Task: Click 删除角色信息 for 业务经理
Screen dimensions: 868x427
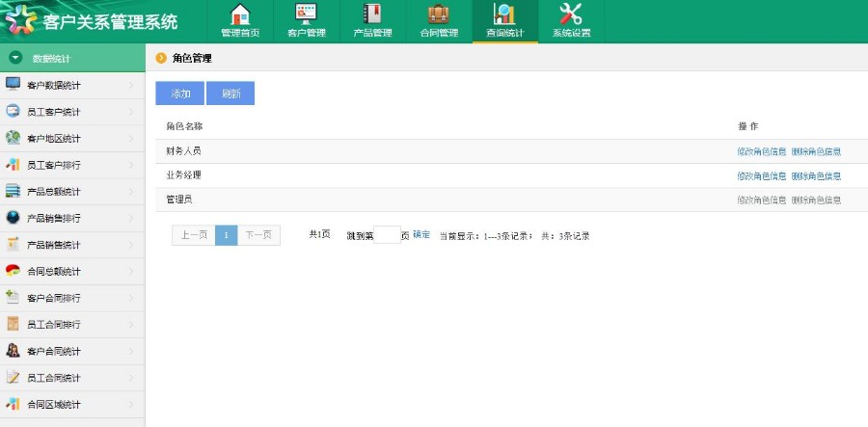Action: (816, 175)
